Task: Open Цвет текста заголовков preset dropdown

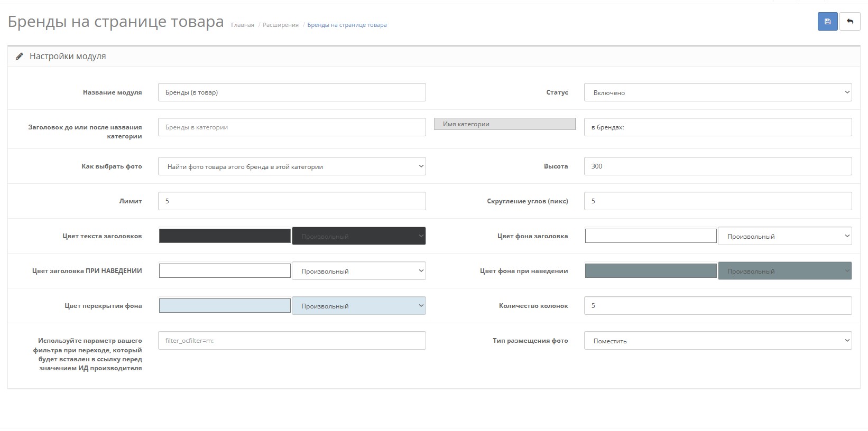Action: tap(358, 236)
